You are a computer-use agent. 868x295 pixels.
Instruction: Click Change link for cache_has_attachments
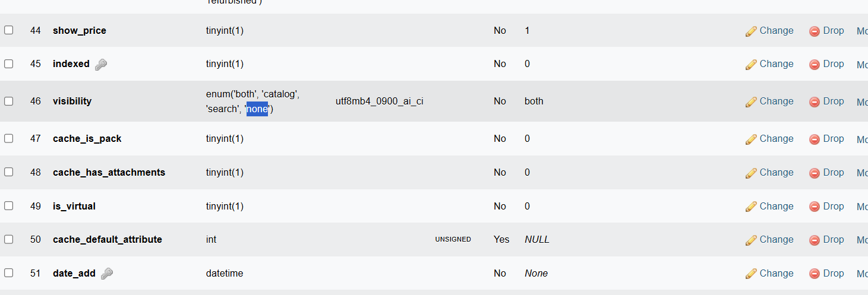776,172
